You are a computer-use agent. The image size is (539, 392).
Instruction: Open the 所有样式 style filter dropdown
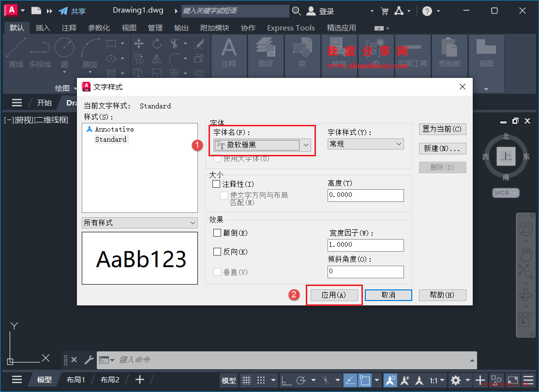[x=139, y=223]
